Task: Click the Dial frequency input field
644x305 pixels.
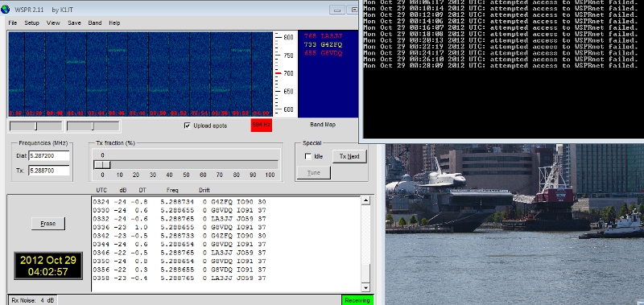Action: pyautogui.click(x=48, y=156)
